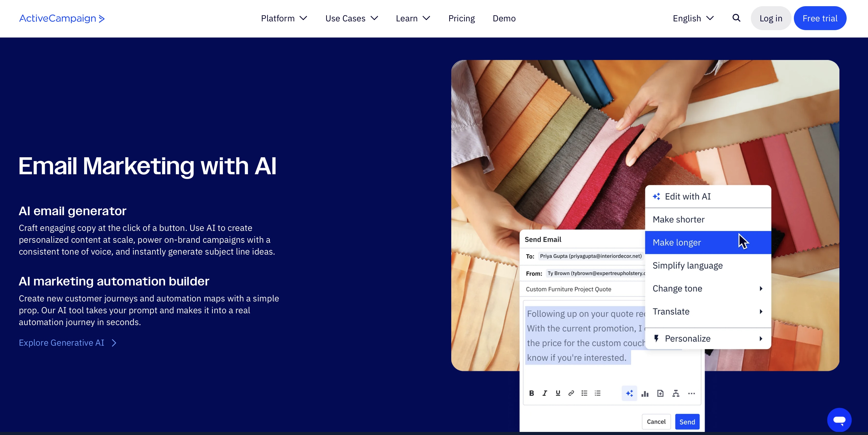Click the underline formatting icon
This screenshot has height=435, width=868.
click(x=558, y=393)
